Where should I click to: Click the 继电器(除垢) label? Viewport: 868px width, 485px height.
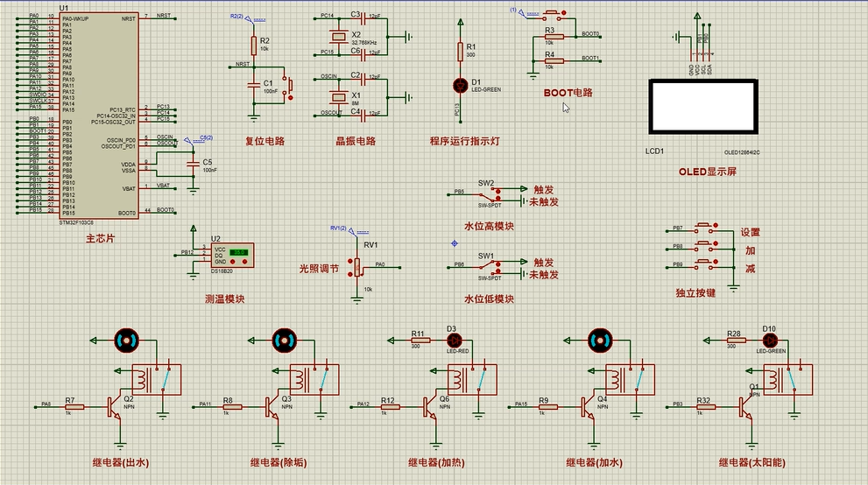point(279,462)
